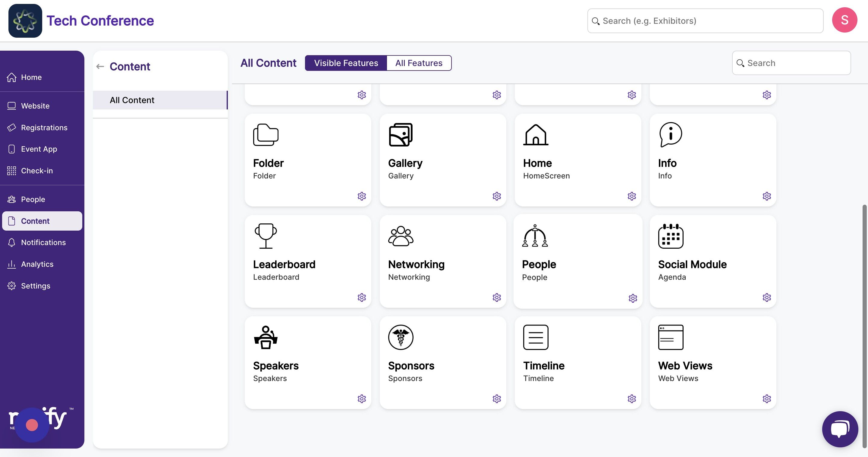Switch to Visible Features toggle
The image size is (868, 457).
(x=346, y=63)
